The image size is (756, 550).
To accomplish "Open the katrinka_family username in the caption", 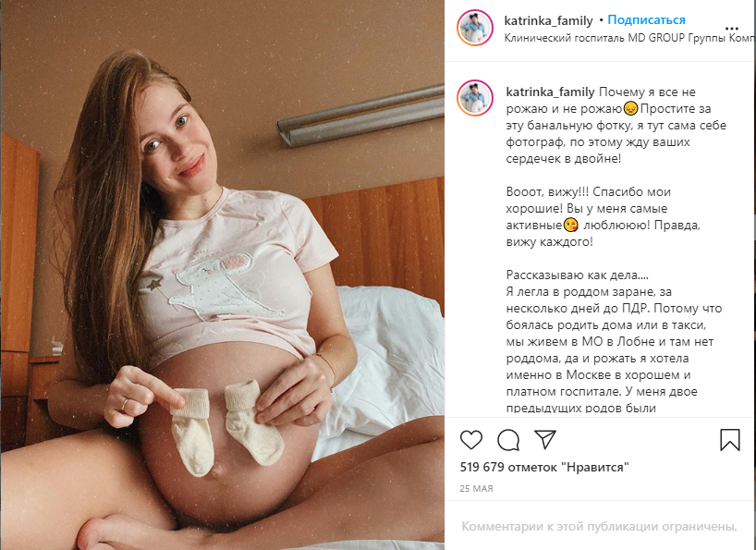I will [550, 92].
